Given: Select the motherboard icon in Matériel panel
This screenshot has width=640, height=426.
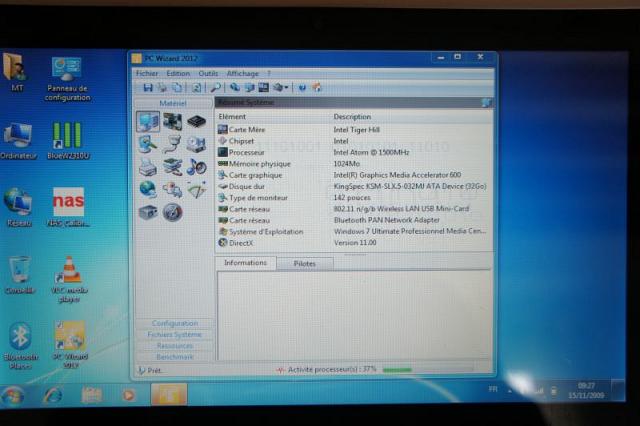Looking at the screenshot, I should 172,121.
